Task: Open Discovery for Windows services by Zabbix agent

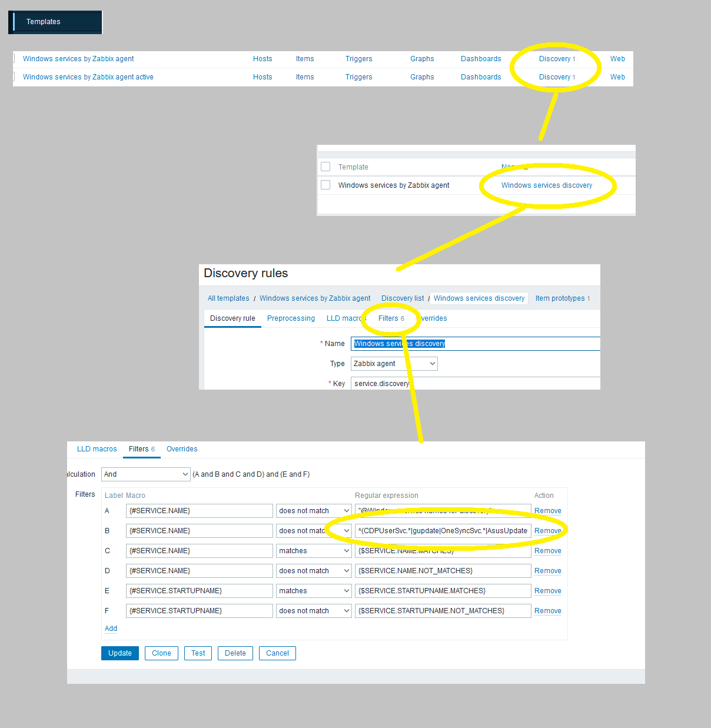Action: point(554,58)
